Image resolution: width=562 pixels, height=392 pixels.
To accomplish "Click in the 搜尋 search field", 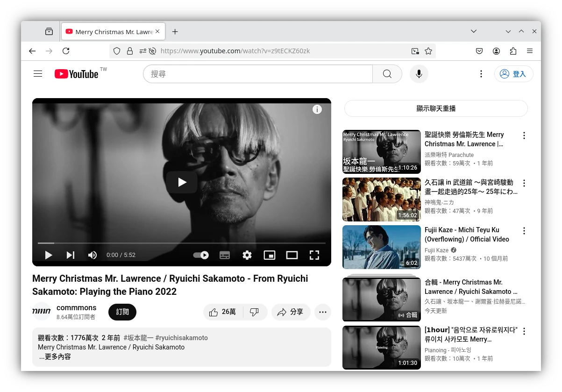I will tap(258, 74).
